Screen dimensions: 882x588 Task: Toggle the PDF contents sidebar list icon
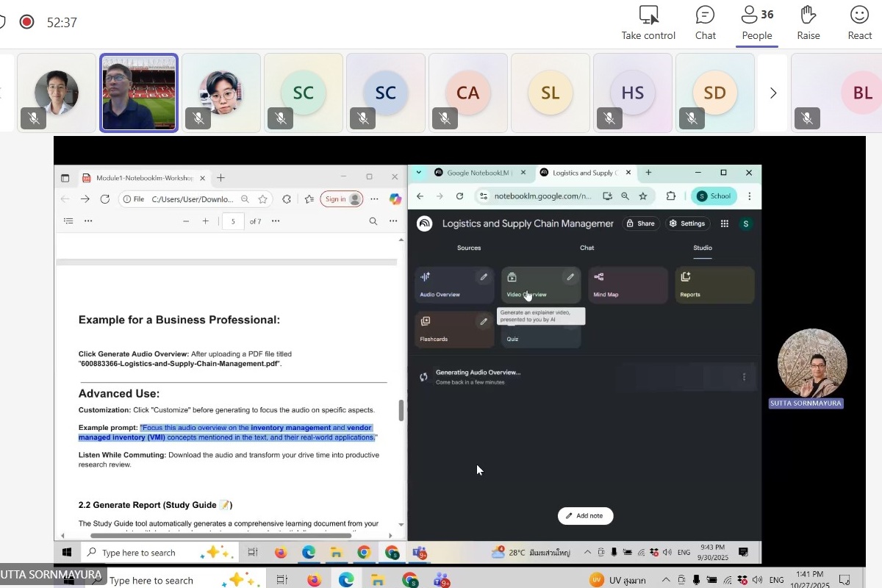tap(68, 221)
